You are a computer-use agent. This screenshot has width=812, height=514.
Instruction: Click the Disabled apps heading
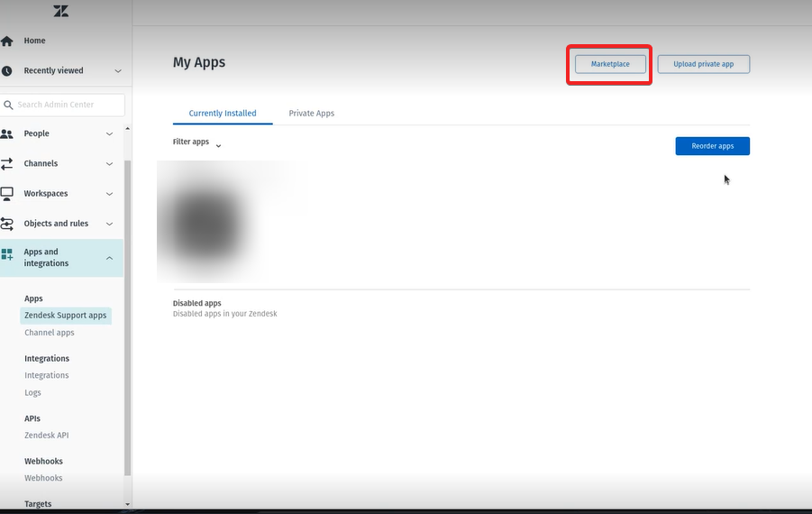point(196,303)
